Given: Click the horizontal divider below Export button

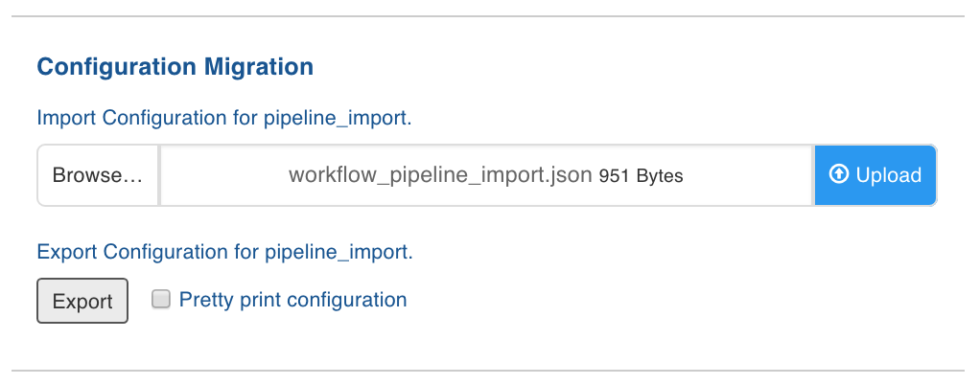Looking at the screenshot, I should pos(487,371).
